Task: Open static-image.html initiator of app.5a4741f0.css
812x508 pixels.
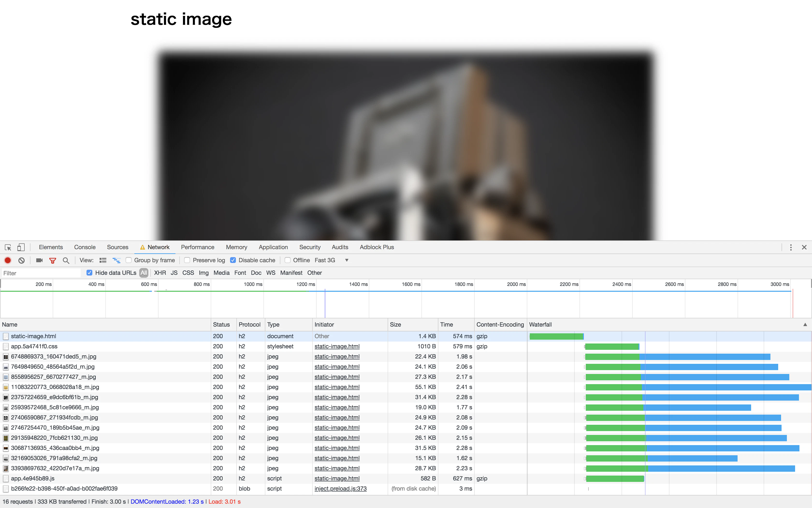Action: click(337, 346)
